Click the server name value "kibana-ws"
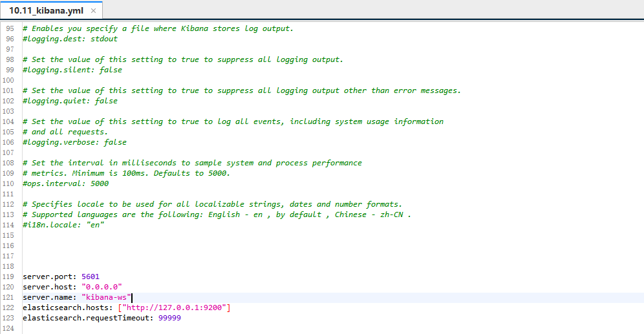The width and height of the screenshot is (644, 334). (107, 297)
